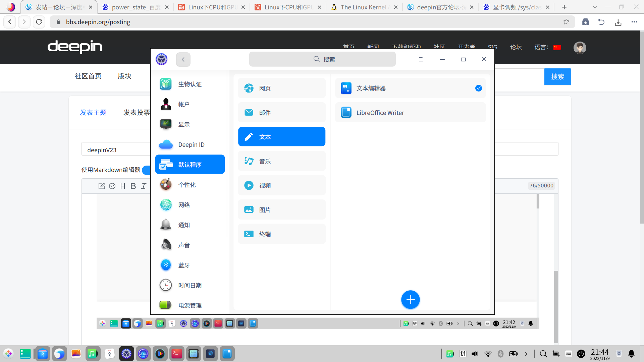Expand the system tray arrow in taskbar
644x362 pixels.
pyautogui.click(x=526, y=354)
